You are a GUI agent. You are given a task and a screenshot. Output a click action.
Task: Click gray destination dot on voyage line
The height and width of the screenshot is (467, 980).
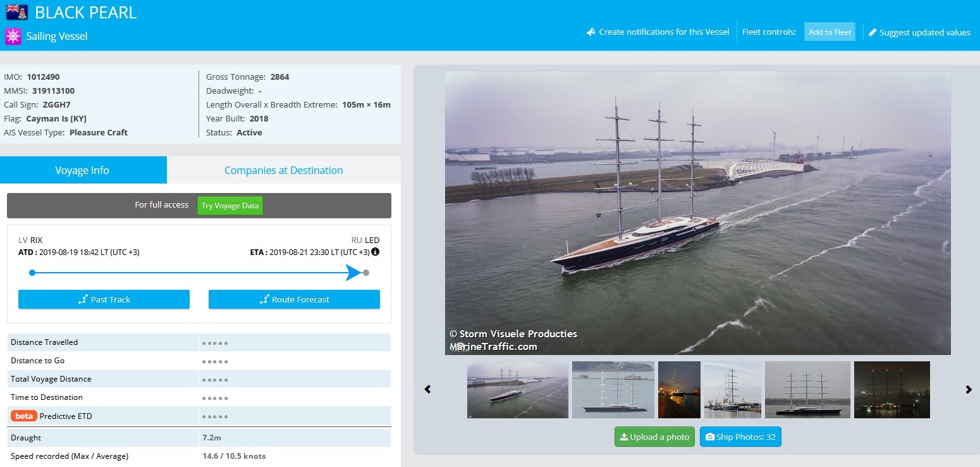tap(366, 273)
